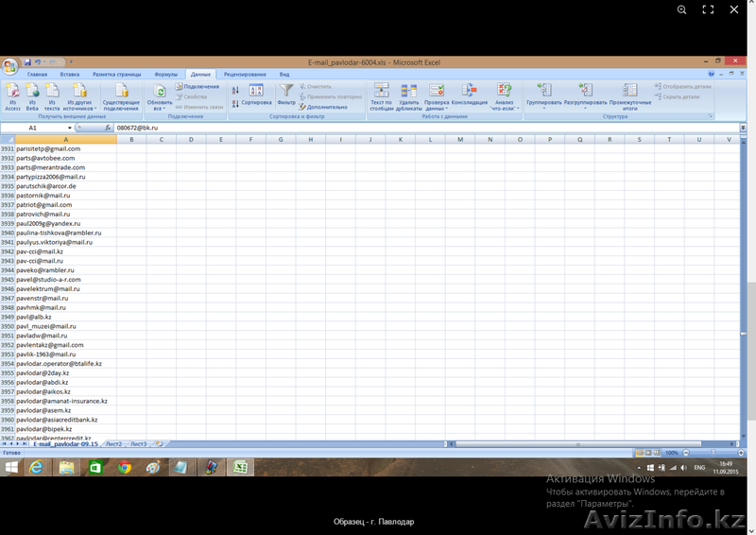Open the Вставка ribbon tab
Screen dimensions: 756x535
tap(69, 74)
